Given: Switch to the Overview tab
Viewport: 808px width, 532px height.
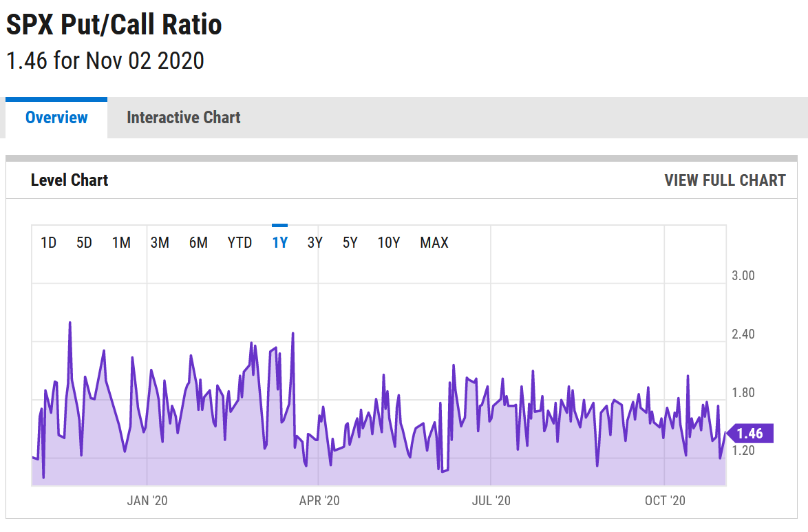Looking at the screenshot, I should click(x=56, y=118).
